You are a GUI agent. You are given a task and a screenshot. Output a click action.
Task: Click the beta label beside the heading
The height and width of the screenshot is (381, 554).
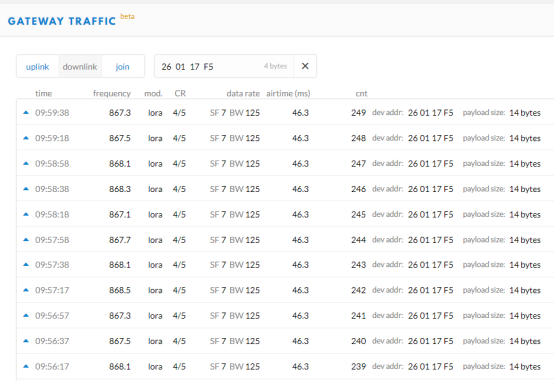pos(127,16)
